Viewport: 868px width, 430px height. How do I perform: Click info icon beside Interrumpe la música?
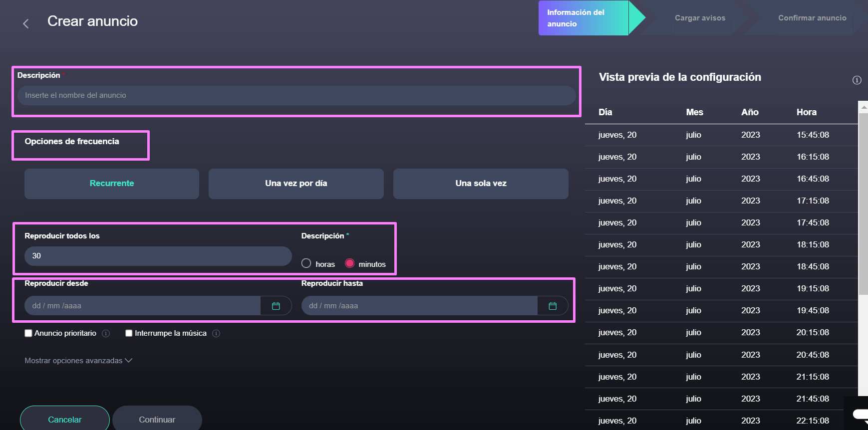click(x=216, y=333)
